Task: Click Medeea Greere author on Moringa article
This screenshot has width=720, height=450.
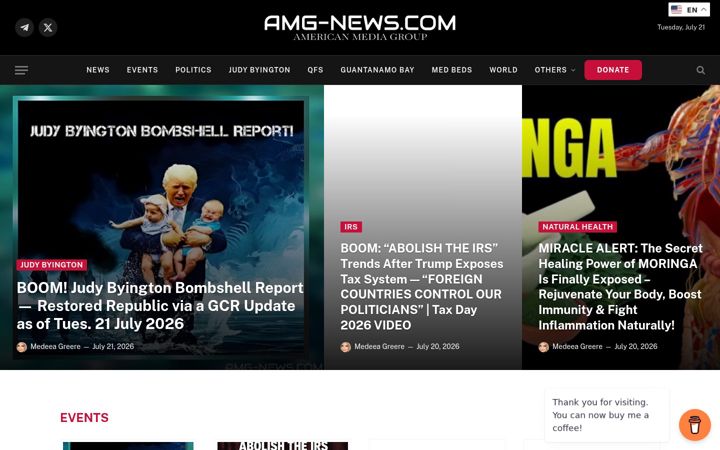Action: click(577, 347)
